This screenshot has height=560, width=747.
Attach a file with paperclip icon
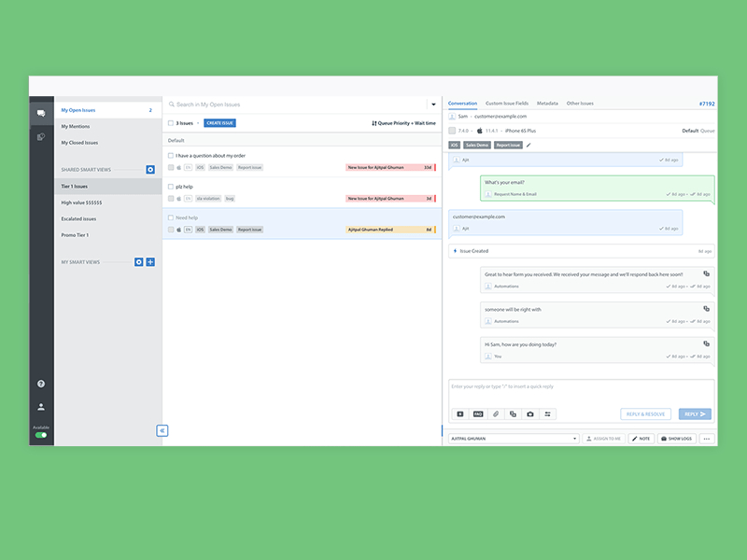point(496,413)
